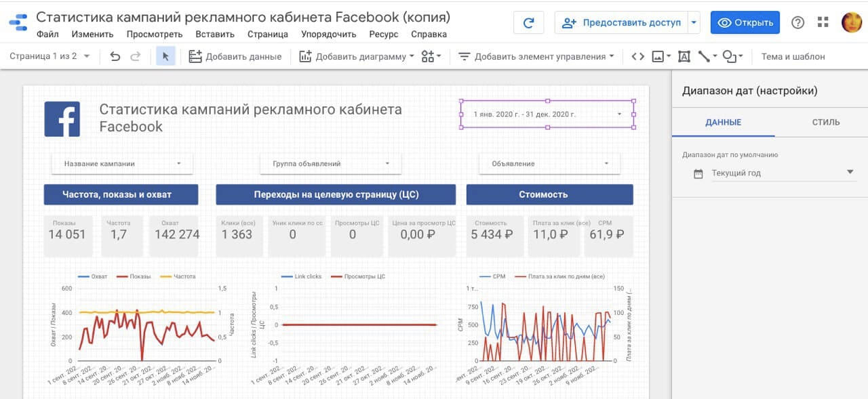Click the undo arrow
This screenshot has height=399, width=868.
click(115, 56)
